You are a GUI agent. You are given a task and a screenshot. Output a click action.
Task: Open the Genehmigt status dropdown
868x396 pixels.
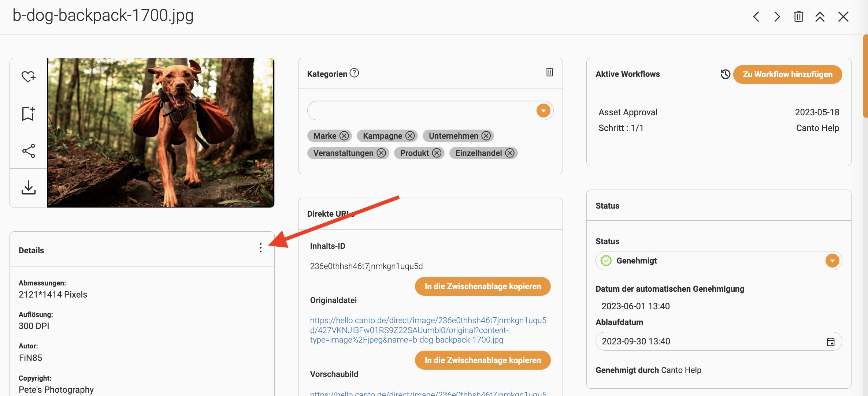832,261
